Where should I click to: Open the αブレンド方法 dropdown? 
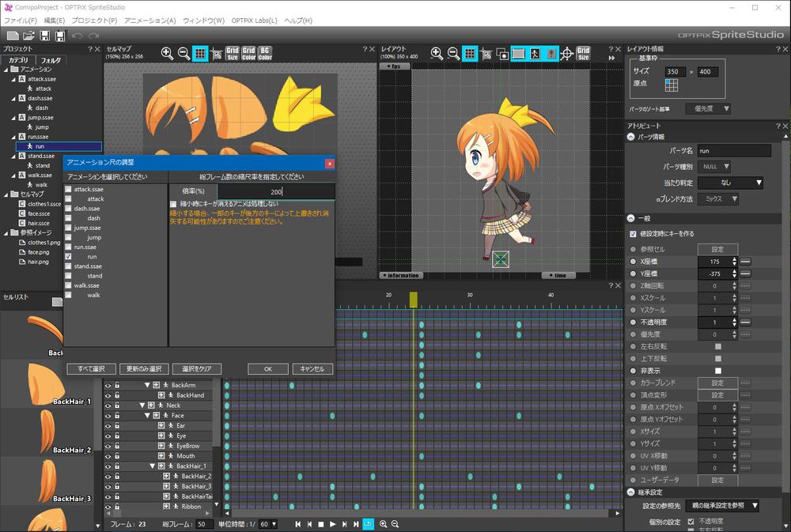(719, 199)
